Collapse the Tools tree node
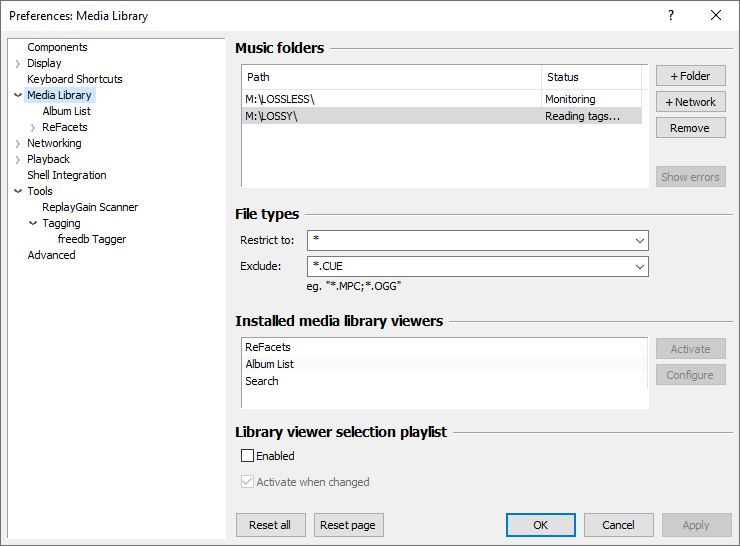This screenshot has height=546, width=740. (18, 192)
